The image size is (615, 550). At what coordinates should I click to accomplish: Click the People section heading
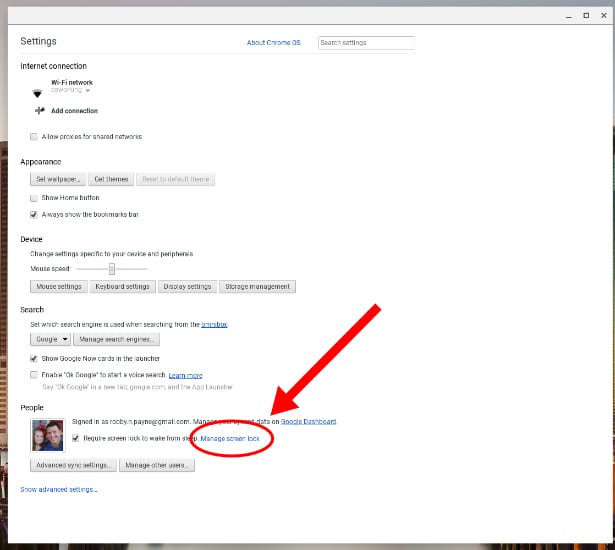tap(32, 408)
